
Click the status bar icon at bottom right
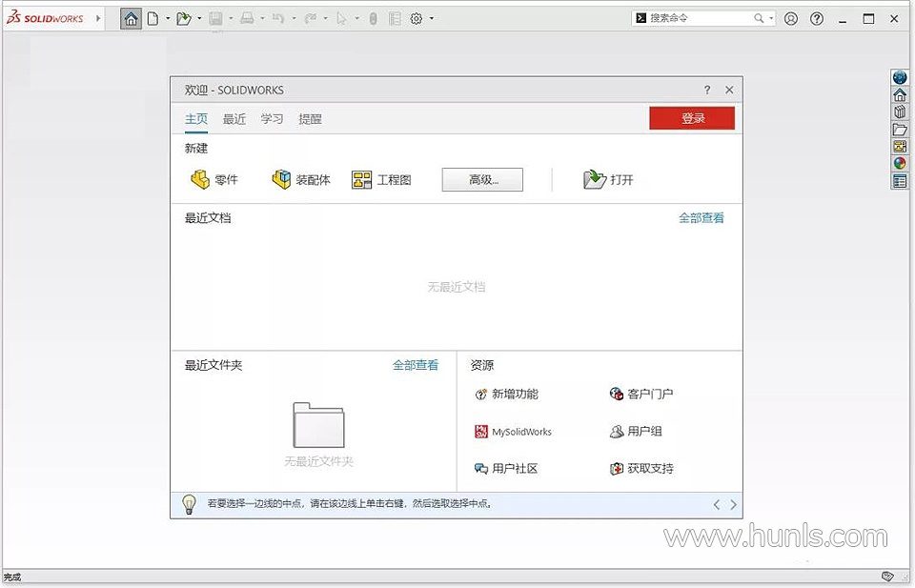tap(887, 577)
